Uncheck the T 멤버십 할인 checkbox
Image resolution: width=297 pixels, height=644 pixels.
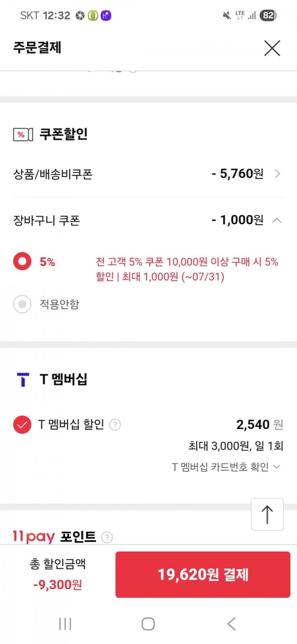(22, 424)
